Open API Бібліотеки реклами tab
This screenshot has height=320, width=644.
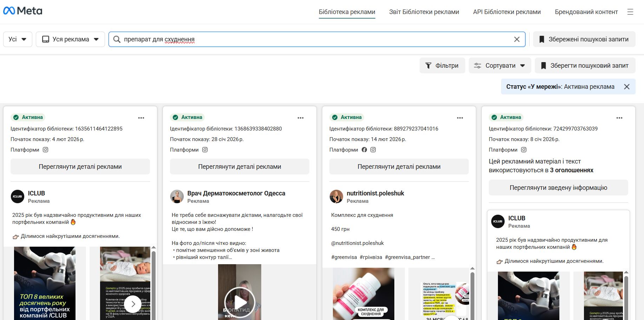point(507,12)
